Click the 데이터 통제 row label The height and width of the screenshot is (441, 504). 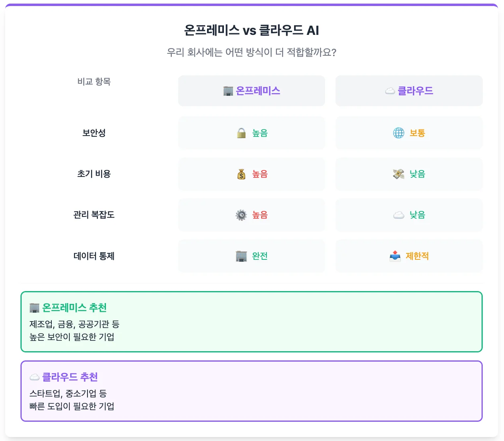(94, 256)
